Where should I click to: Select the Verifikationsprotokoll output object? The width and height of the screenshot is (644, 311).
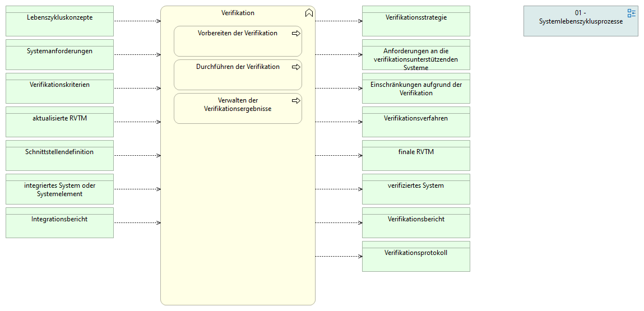coord(416,257)
